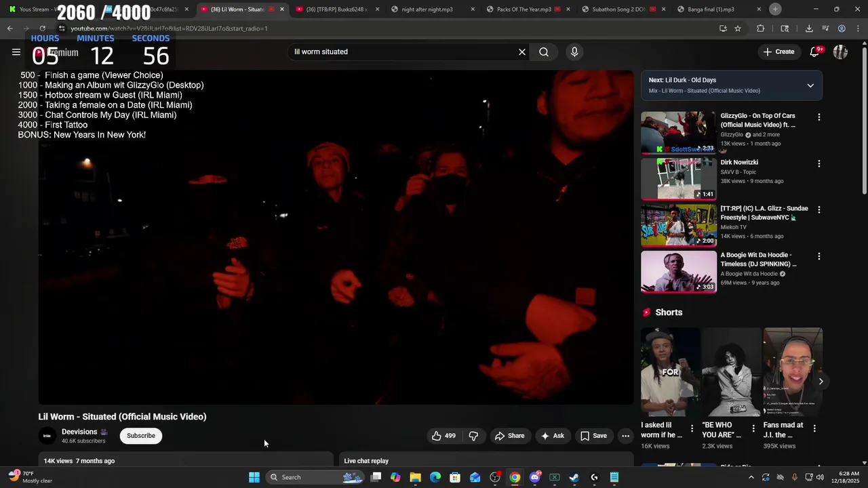Open File Explorer from taskbar

[415, 477]
